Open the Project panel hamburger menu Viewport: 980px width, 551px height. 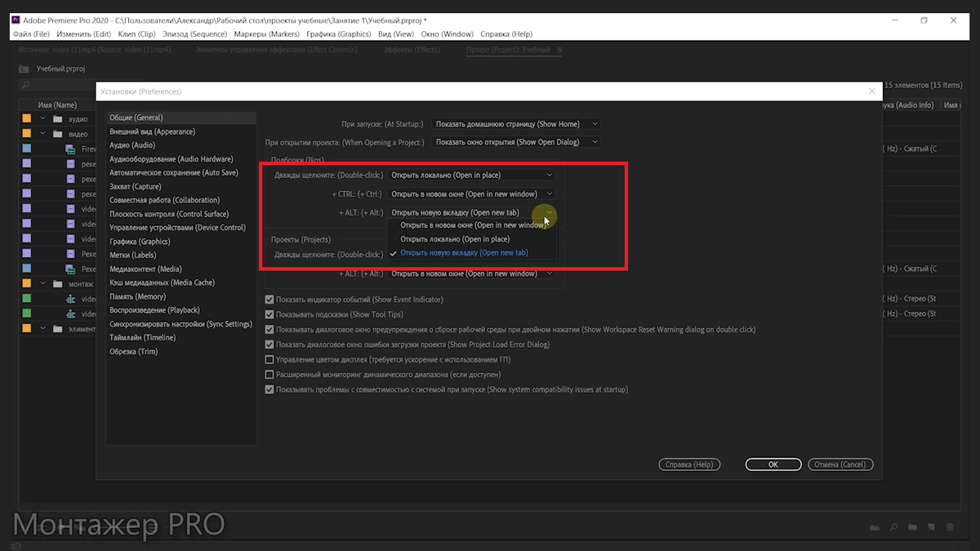(x=559, y=50)
